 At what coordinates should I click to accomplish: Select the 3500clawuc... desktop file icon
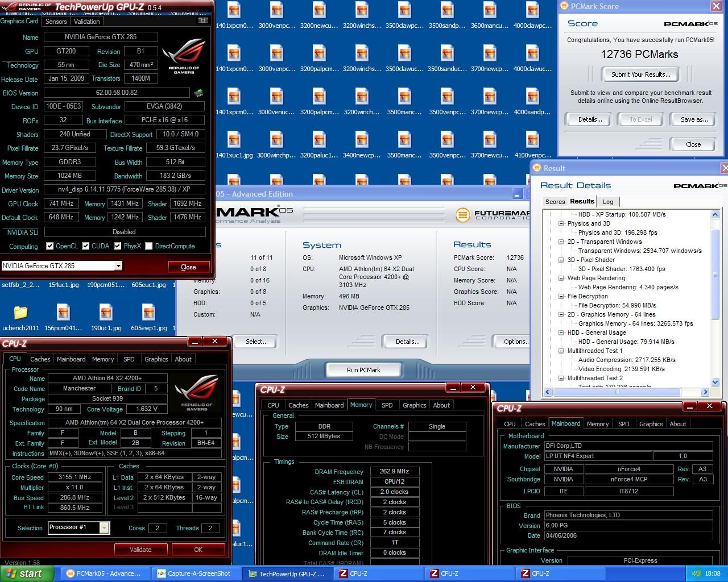tap(404, 54)
